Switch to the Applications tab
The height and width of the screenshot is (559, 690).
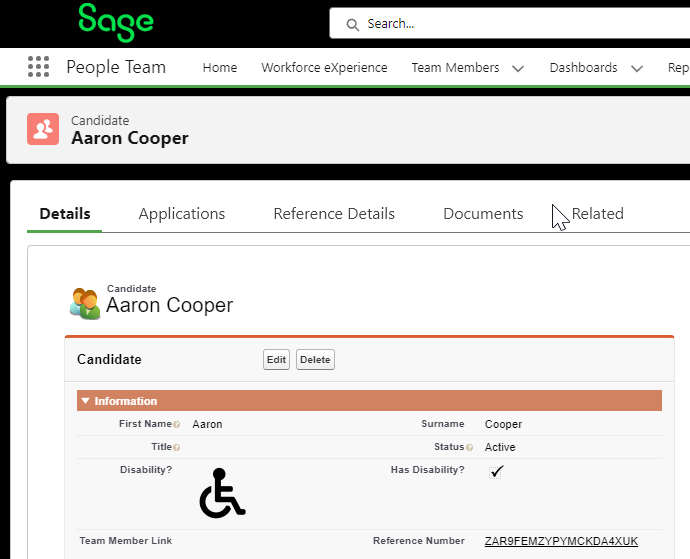point(182,214)
